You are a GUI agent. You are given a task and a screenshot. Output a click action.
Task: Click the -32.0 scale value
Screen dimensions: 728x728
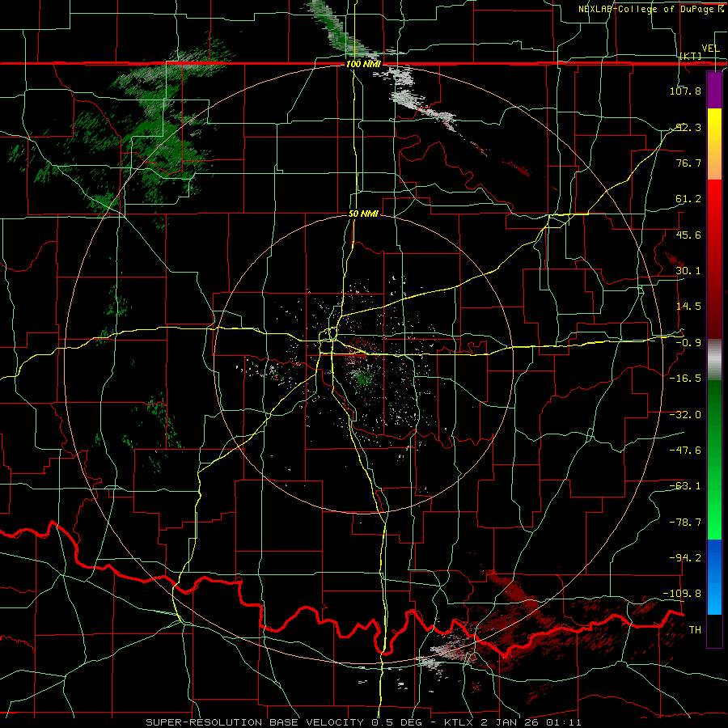(685, 415)
